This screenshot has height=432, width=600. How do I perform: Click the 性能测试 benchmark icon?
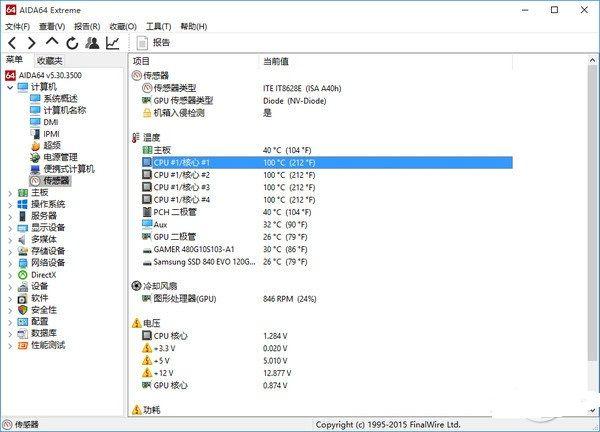pyautogui.click(x=23, y=346)
